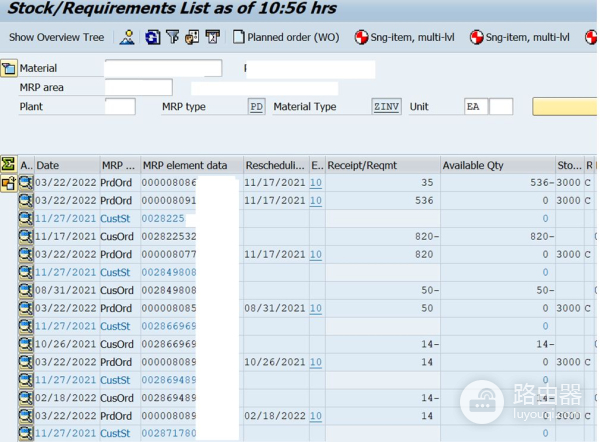Click the green sigma icon above the list
Screen dimensions: 600x442
9,164
